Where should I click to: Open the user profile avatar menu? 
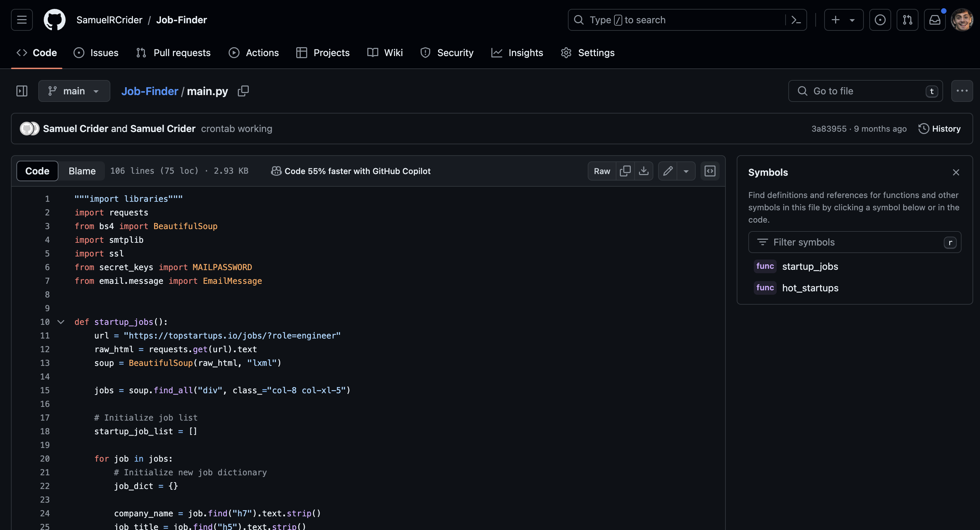pyautogui.click(x=962, y=20)
